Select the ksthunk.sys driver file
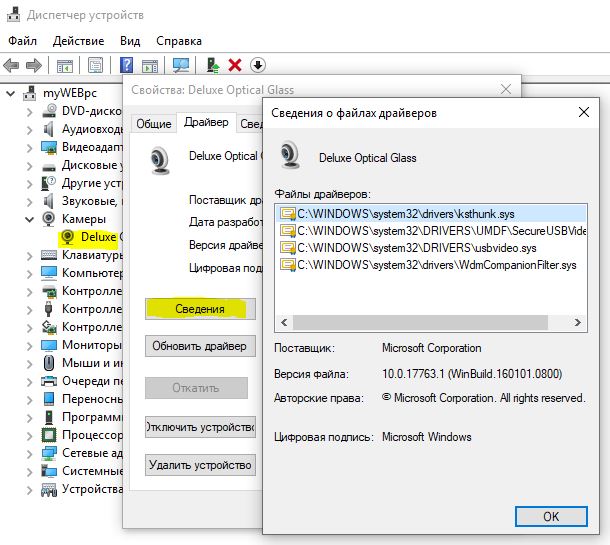The image size is (610, 545). (x=431, y=214)
